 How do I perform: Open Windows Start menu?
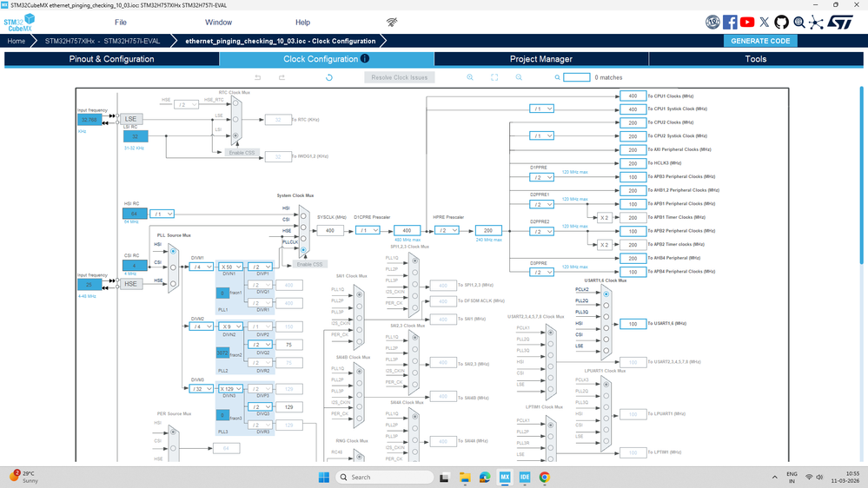click(x=324, y=477)
